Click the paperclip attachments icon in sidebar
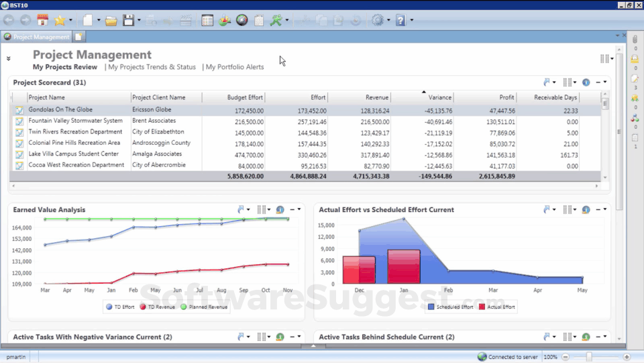The height and width of the screenshot is (363, 644). (x=635, y=40)
